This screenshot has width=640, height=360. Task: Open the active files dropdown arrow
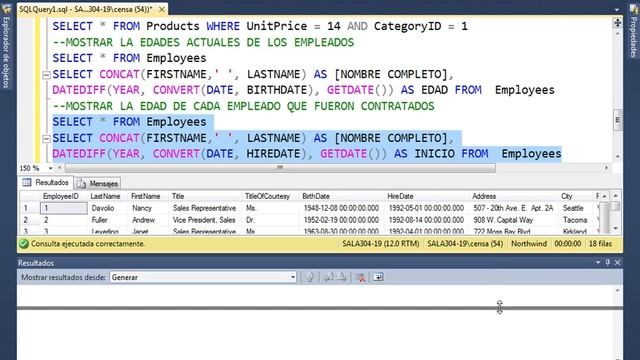point(617,9)
